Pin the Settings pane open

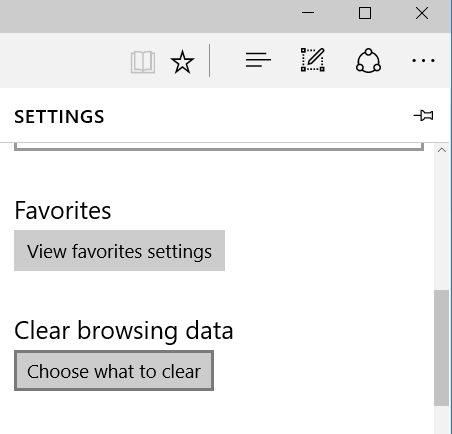pyautogui.click(x=423, y=116)
